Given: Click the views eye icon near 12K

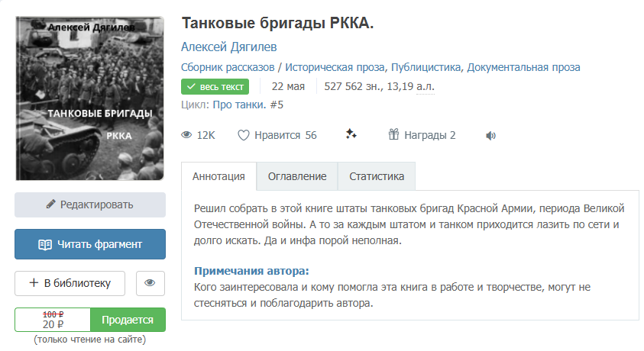Looking at the screenshot, I should click(186, 135).
